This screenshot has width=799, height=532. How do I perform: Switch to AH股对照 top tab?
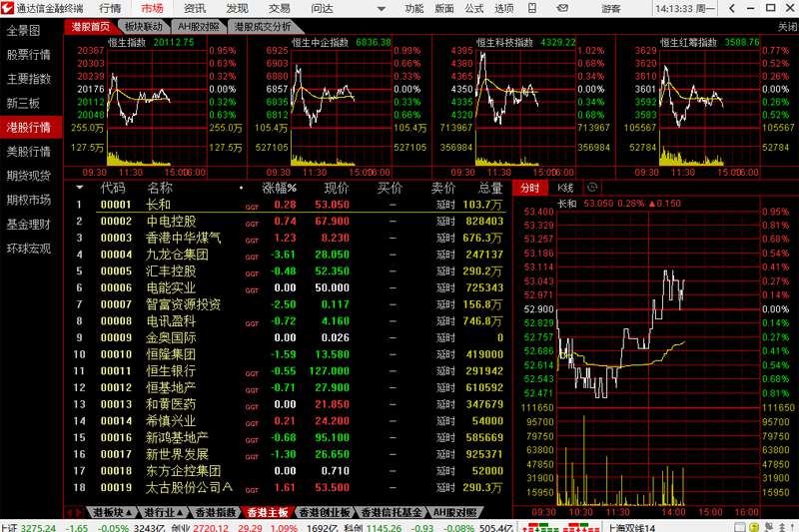click(198, 27)
